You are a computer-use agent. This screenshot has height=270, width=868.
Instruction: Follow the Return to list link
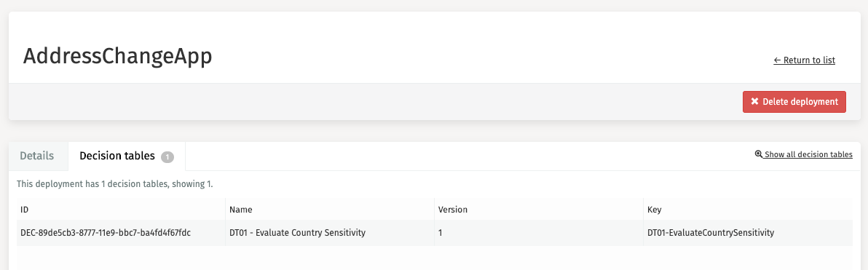tap(805, 60)
